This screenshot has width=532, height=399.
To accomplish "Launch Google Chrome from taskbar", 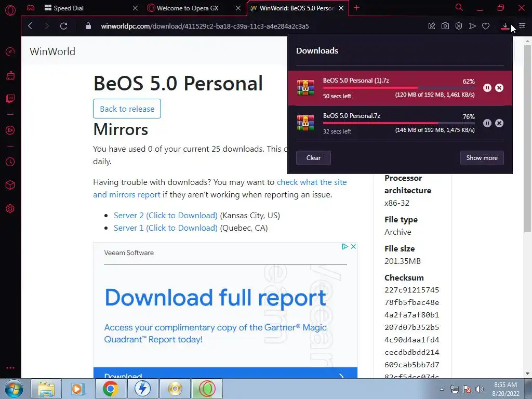I will (110, 389).
